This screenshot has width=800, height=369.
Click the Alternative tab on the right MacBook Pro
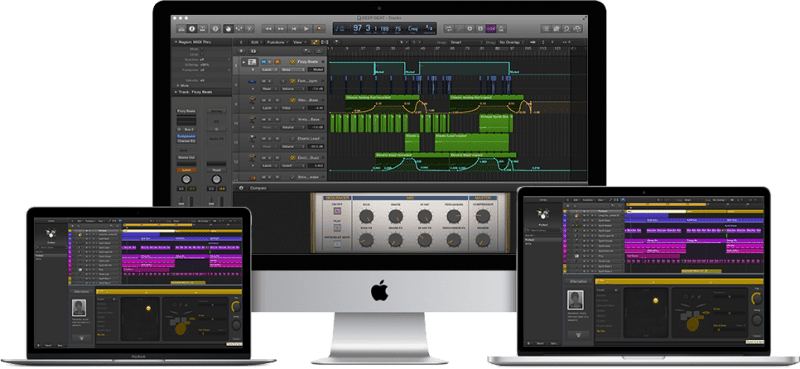[579, 282]
